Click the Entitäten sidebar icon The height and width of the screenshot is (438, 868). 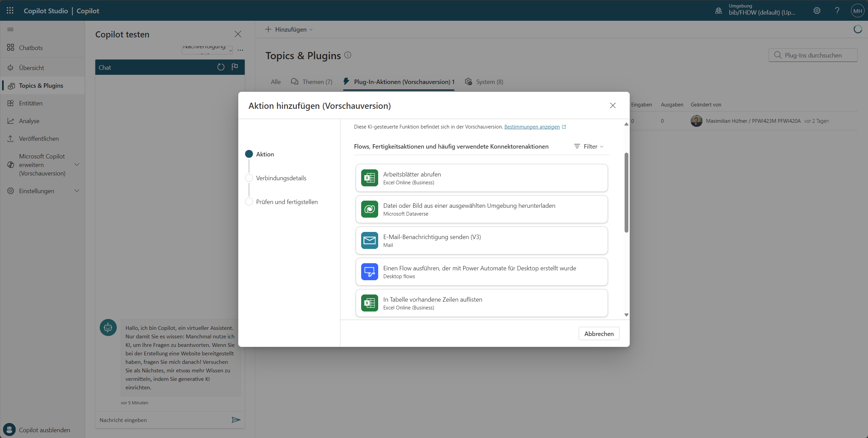pyautogui.click(x=11, y=103)
